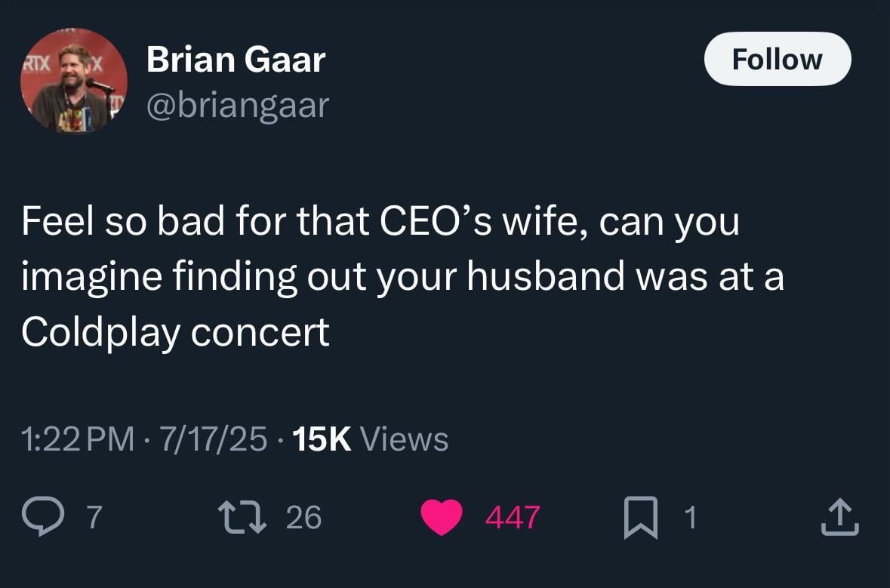The height and width of the screenshot is (588, 890).
Task: Click the @briangaar handle
Action: coord(238,106)
